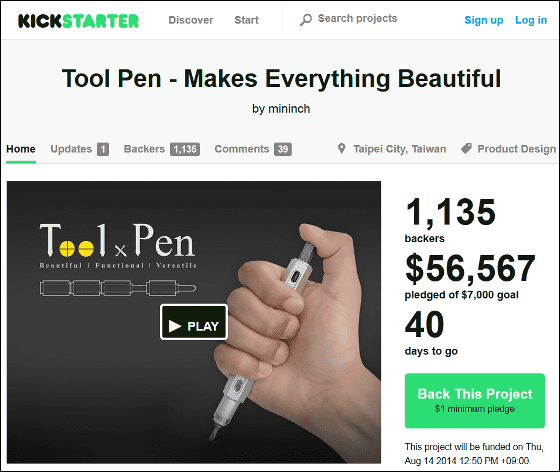Click the Backers 1,135 count badge
Viewport: 560px width, 472px height.
coord(185,149)
